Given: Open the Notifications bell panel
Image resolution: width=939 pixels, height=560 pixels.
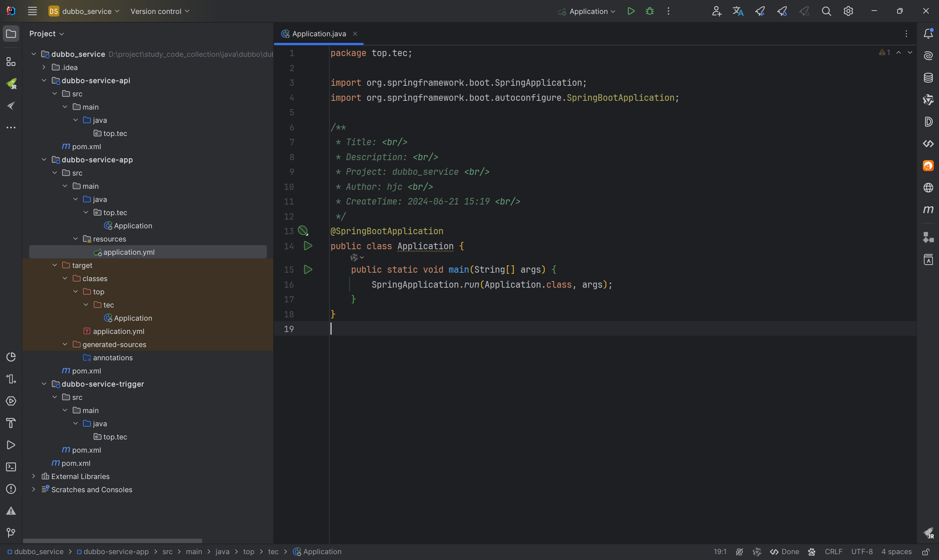Looking at the screenshot, I should (x=928, y=34).
